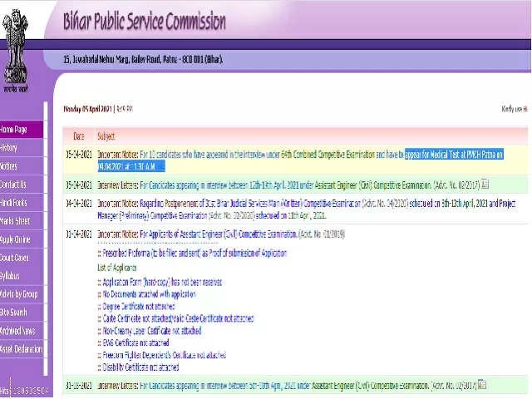
Task: Open Degree Certificate not attached list
Action: (139, 306)
